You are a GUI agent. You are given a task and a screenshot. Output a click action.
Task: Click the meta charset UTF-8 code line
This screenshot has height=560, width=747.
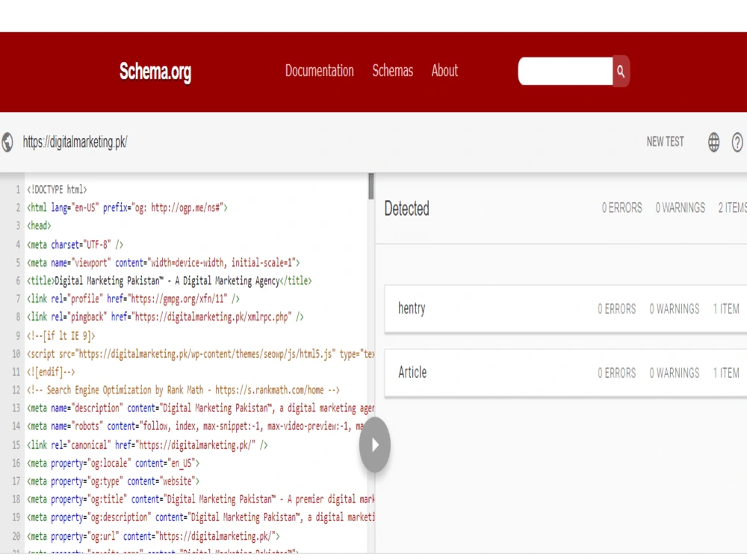pos(75,244)
